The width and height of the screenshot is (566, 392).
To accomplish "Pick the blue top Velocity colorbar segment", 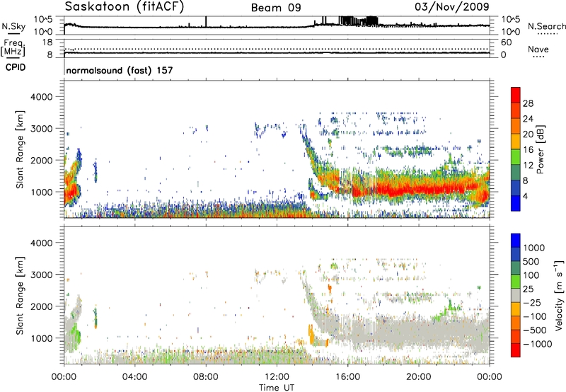I will coord(516,241).
